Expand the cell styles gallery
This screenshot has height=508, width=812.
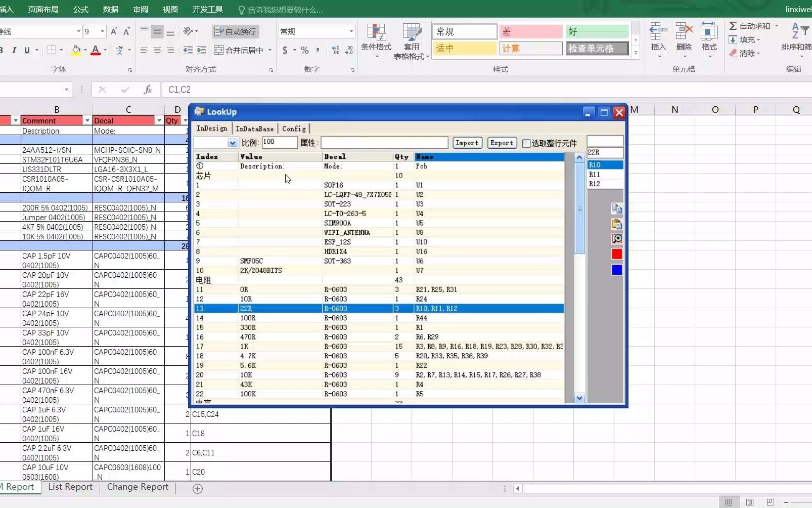pos(636,52)
